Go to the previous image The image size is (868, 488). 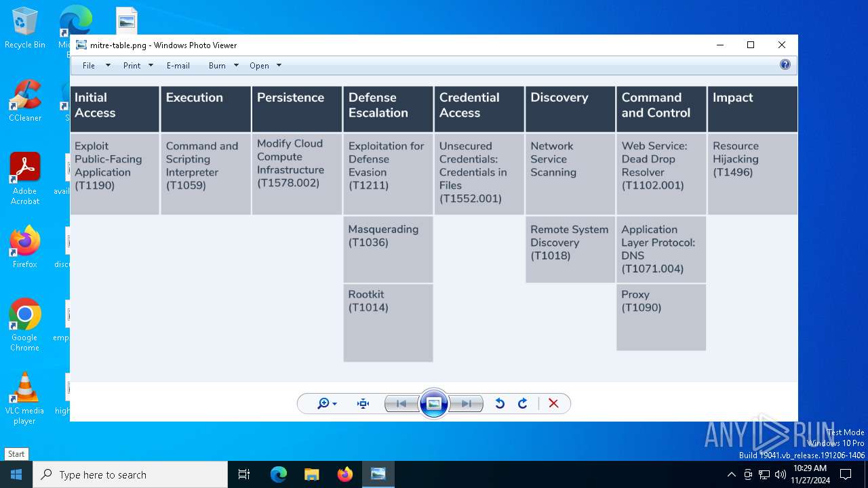401,404
